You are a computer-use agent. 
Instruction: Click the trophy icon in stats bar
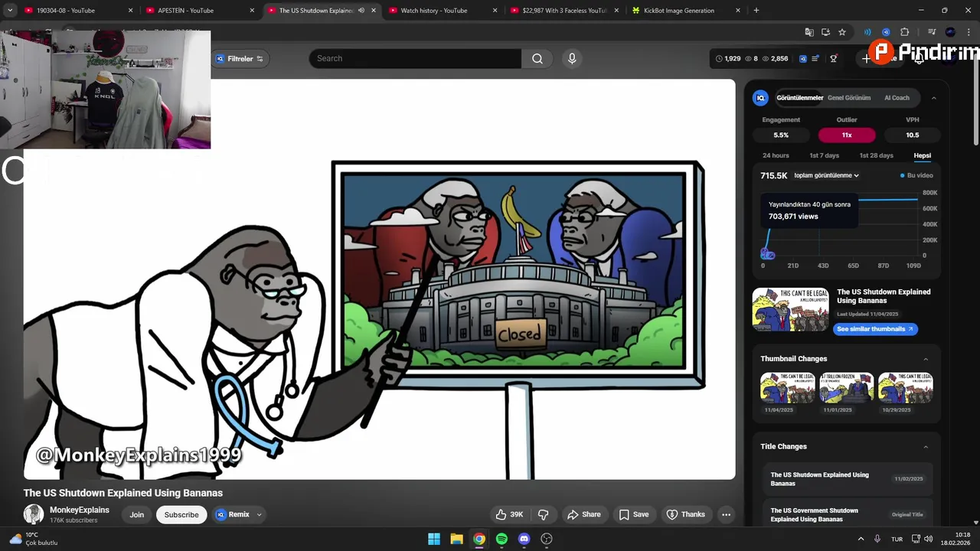834,59
